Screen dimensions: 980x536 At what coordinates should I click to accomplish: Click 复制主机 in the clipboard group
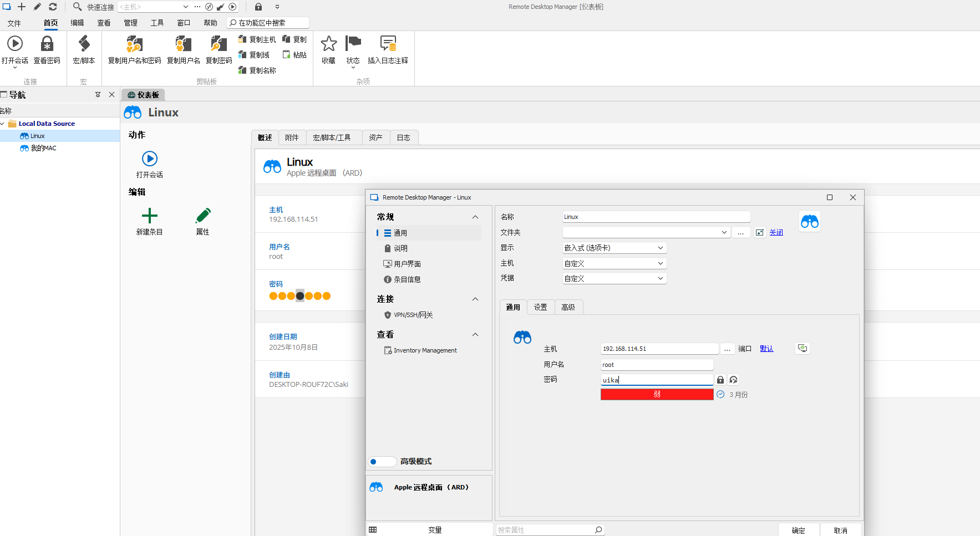click(257, 39)
